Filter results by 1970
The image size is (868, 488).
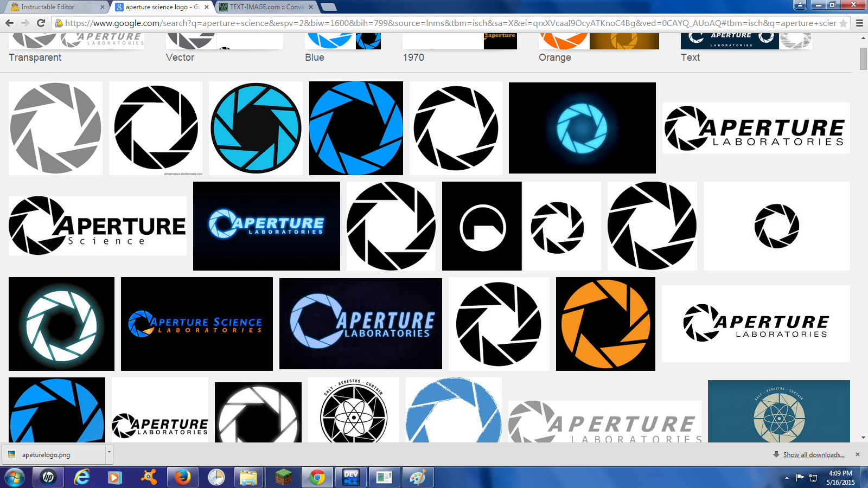coord(413,57)
